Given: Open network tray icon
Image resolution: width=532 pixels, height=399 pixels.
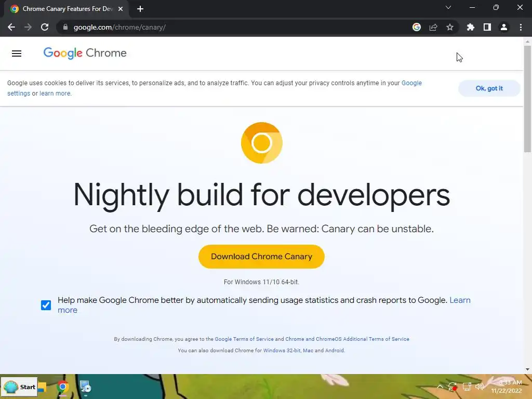Looking at the screenshot, I should coord(467,387).
